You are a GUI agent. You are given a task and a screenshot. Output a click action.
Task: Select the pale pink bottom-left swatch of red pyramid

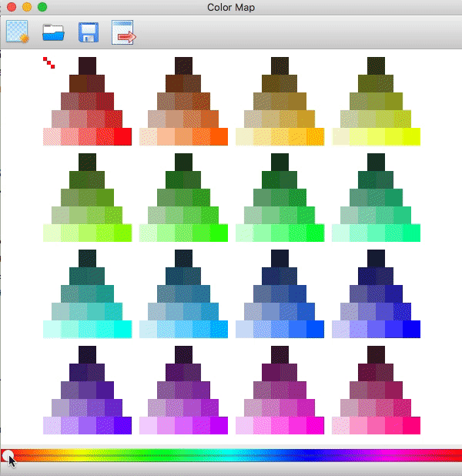coord(52,136)
